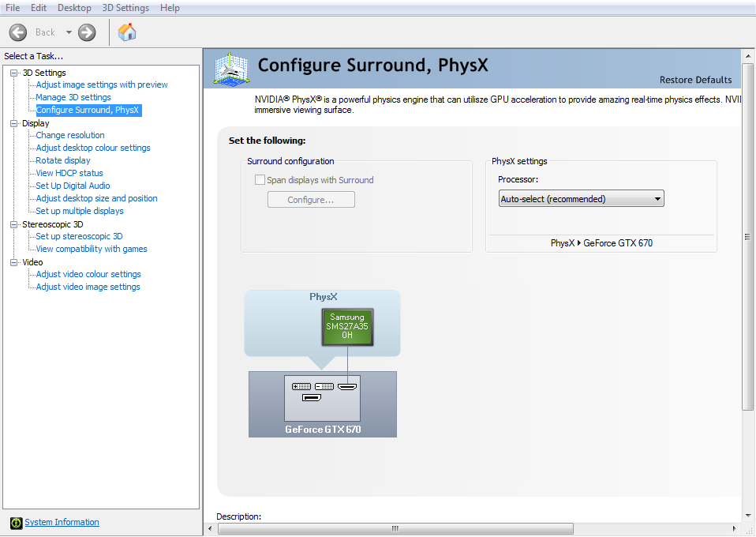The width and height of the screenshot is (756, 537).
Task: Select Configure Surround, PhysX task
Action: click(x=88, y=110)
